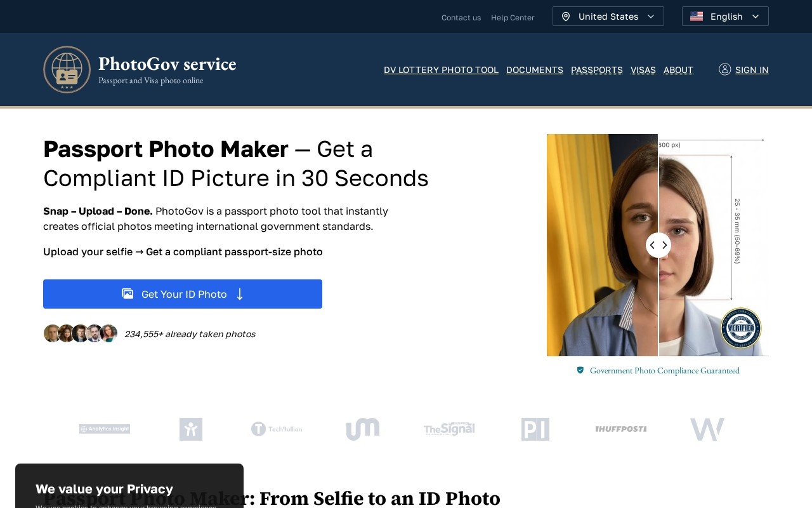Open the About menu
This screenshot has width=812, height=508.
tap(678, 70)
